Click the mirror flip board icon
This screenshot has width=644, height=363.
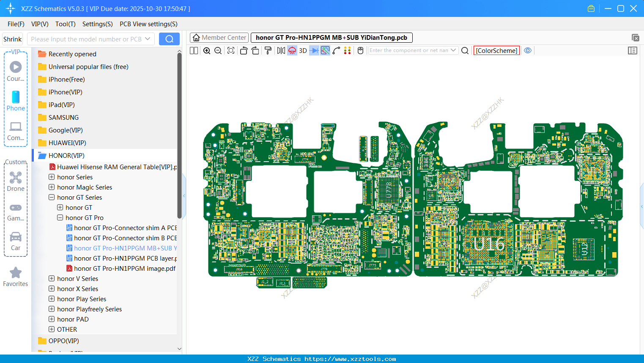(x=281, y=51)
